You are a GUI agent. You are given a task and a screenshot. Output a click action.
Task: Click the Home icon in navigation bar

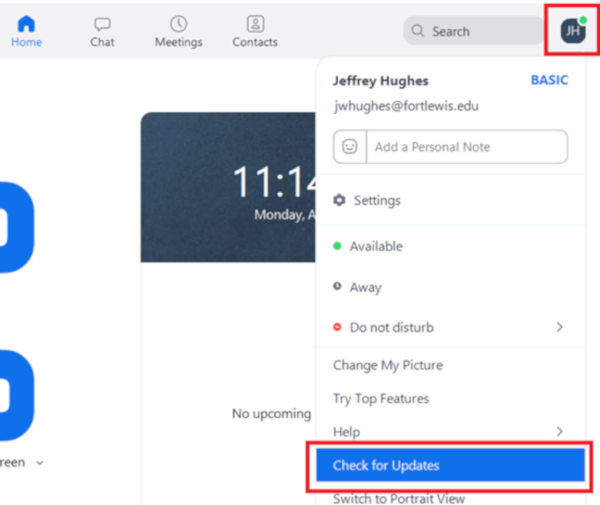click(26, 24)
